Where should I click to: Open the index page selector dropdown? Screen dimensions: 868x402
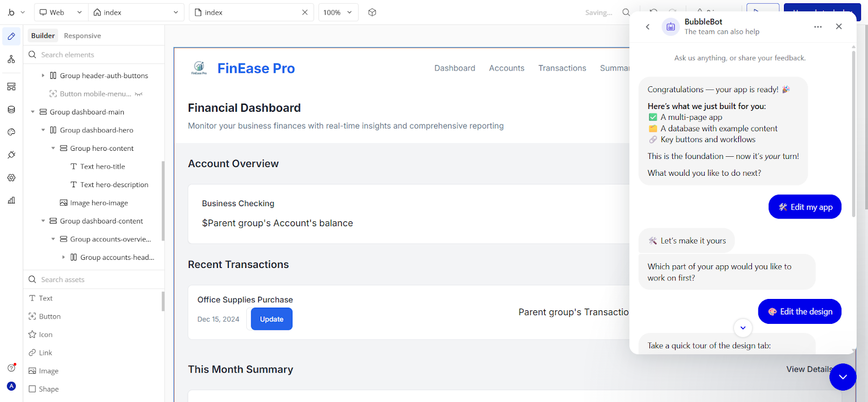coord(136,12)
